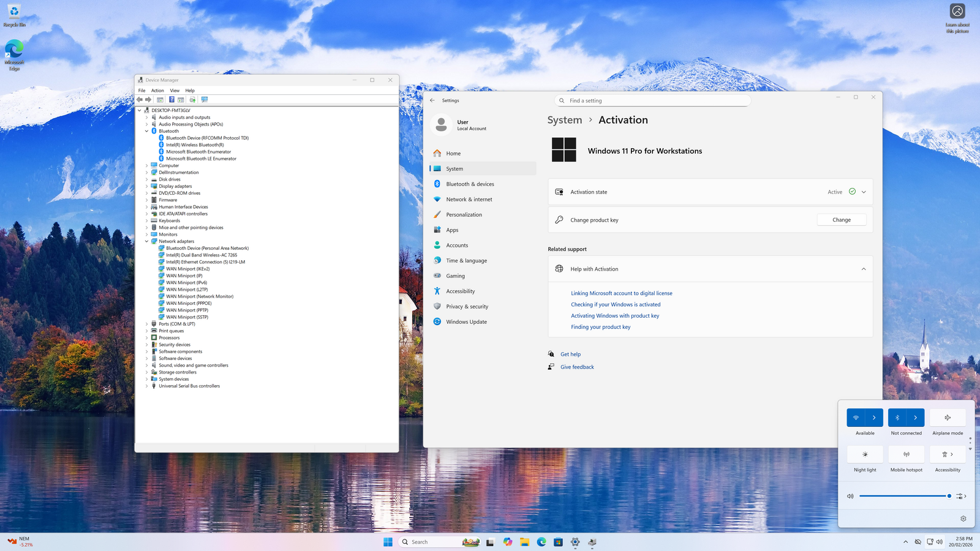Open Microsoft Edge from the taskbar
The image size is (980, 551).
point(541,542)
